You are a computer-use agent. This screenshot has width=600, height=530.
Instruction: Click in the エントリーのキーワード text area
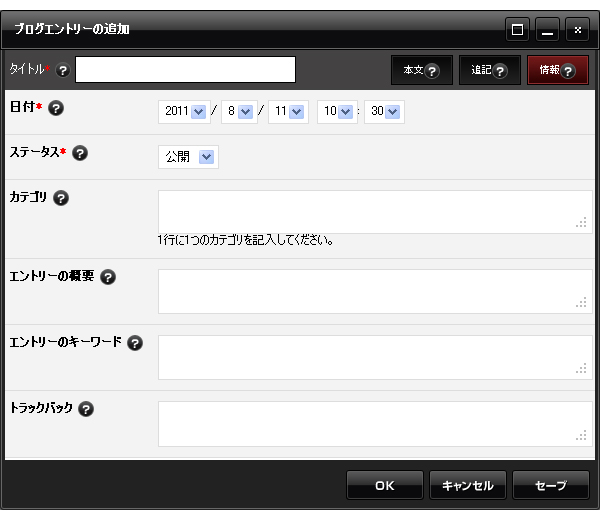click(375, 358)
